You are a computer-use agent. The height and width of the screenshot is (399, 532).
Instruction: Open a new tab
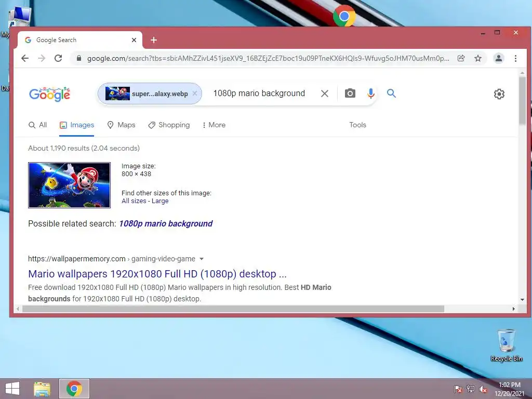tap(154, 40)
